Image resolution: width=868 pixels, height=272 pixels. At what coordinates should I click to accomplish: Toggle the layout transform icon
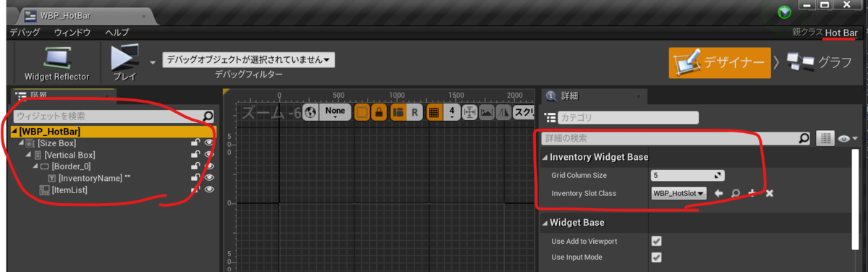point(398,112)
